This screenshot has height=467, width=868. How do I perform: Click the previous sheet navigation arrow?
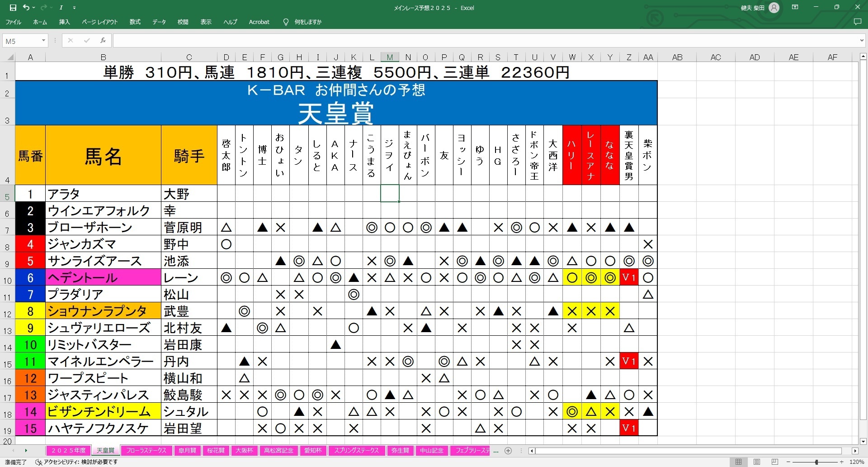[x=13, y=451]
